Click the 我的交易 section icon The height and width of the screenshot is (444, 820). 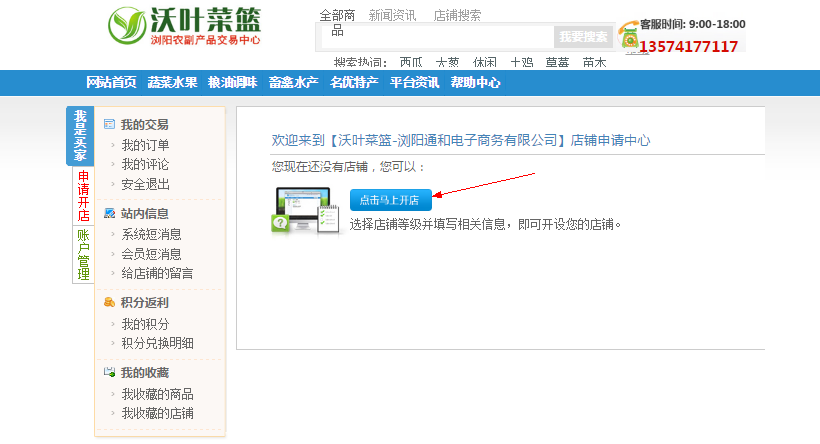click(110, 125)
